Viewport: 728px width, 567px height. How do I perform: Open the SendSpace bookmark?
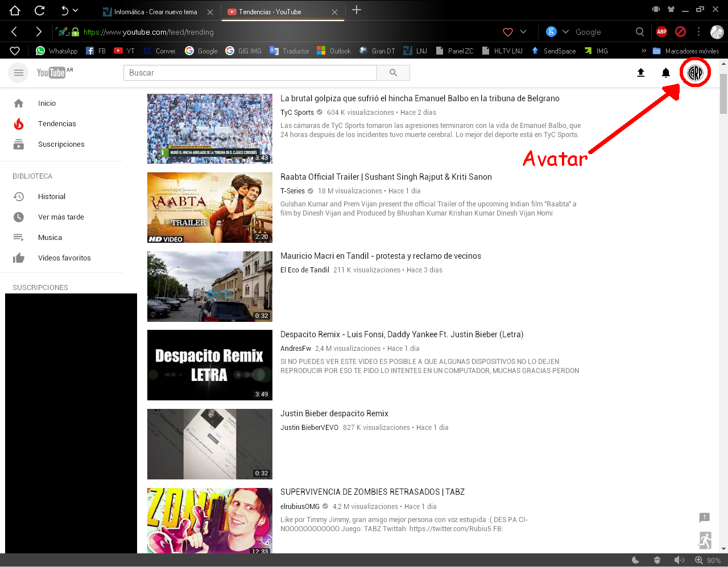(553, 51)
